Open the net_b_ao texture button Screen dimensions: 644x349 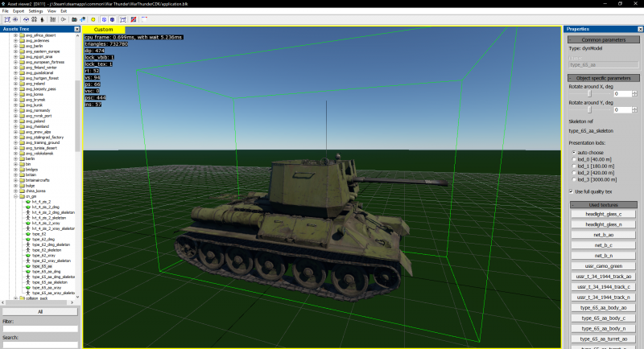[x=603, y=235]
